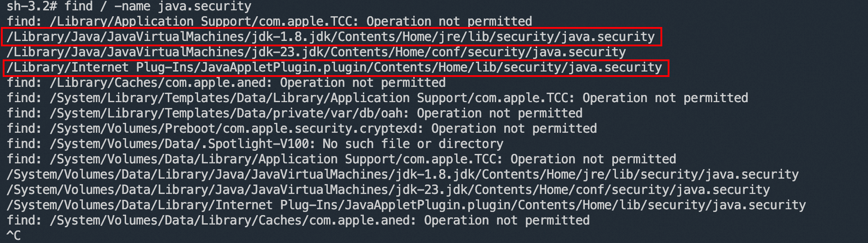Image resolution: width=868 pixels, height=243 pixels.
Task: Click the first 'Operation not permitted' text
Action: click(449, 22)
